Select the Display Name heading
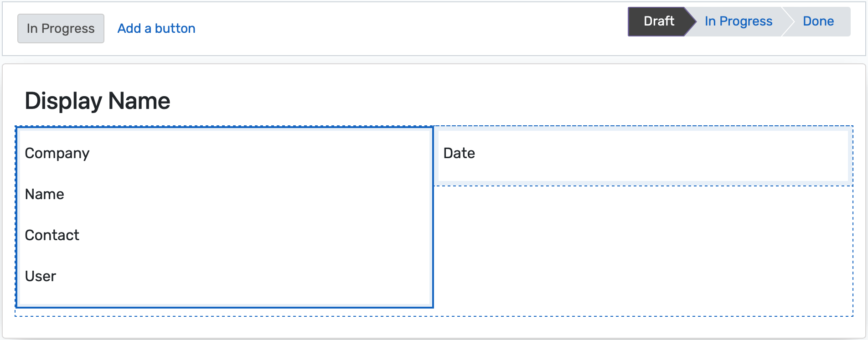The width and height of the screenshot is (868, 340). [x=97, y=100]
